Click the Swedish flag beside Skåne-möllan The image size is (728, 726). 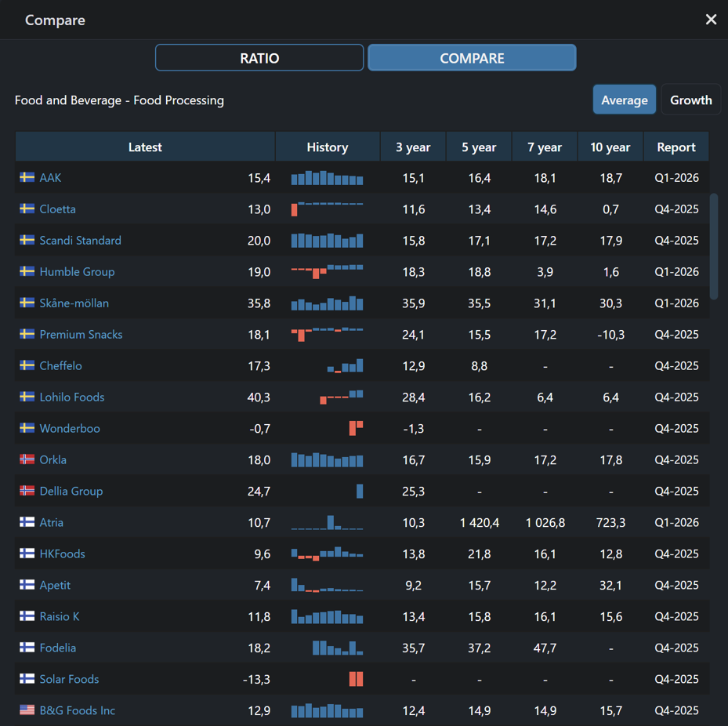[27, 303]
